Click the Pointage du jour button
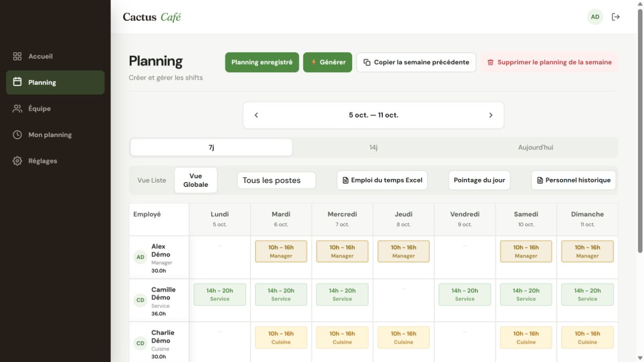 point(479,180)
